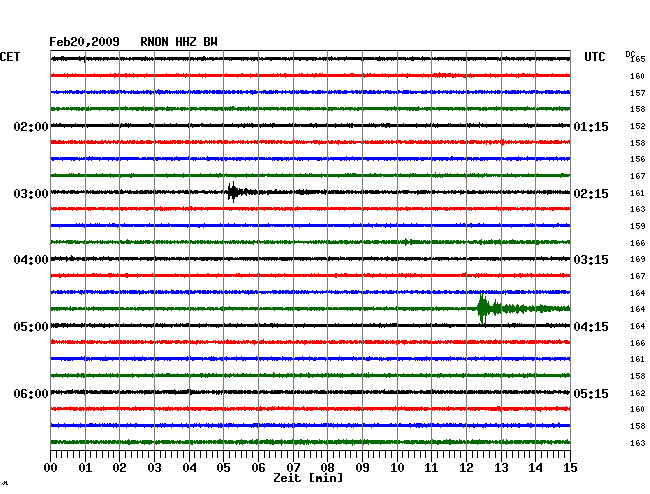Click the 01:15 UTC time label

591,126
